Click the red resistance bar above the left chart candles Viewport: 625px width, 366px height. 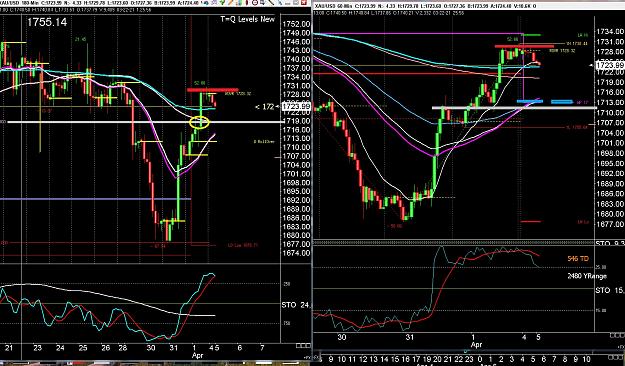coord(212,90)
